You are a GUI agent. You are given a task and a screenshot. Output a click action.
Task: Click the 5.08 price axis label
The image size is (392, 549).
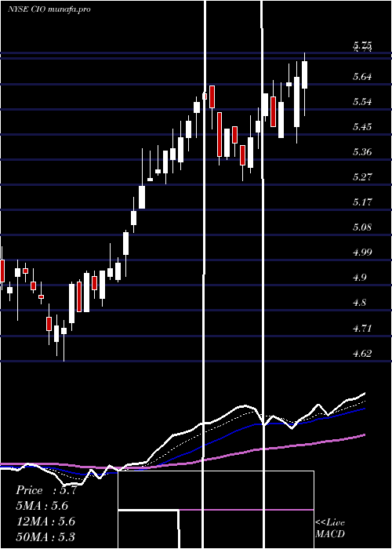(x=362, y=227)
